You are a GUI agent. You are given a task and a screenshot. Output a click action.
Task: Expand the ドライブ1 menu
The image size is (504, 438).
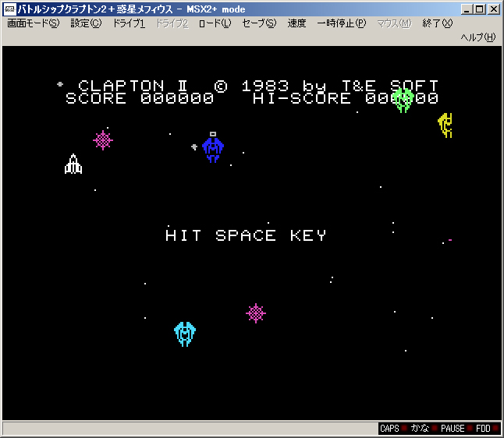129,23
